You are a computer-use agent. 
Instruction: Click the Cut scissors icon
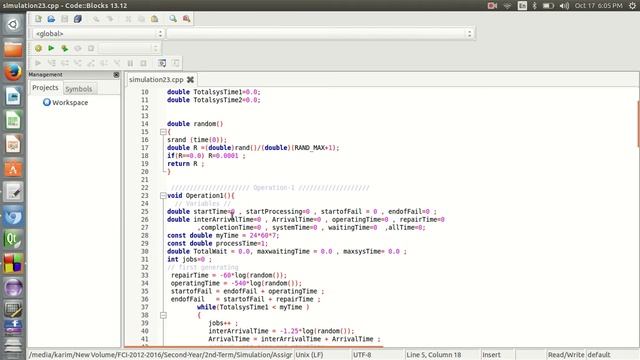[x=128, y=19]
